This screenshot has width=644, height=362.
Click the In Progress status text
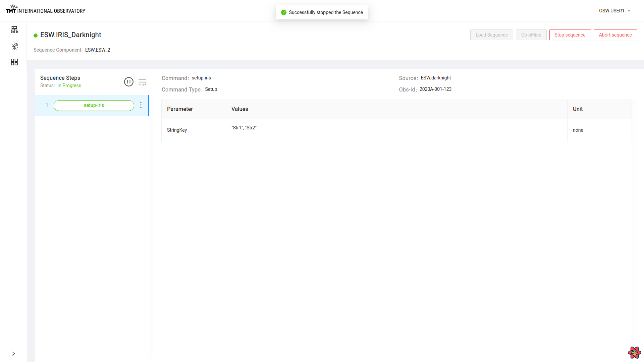point(69,85)
